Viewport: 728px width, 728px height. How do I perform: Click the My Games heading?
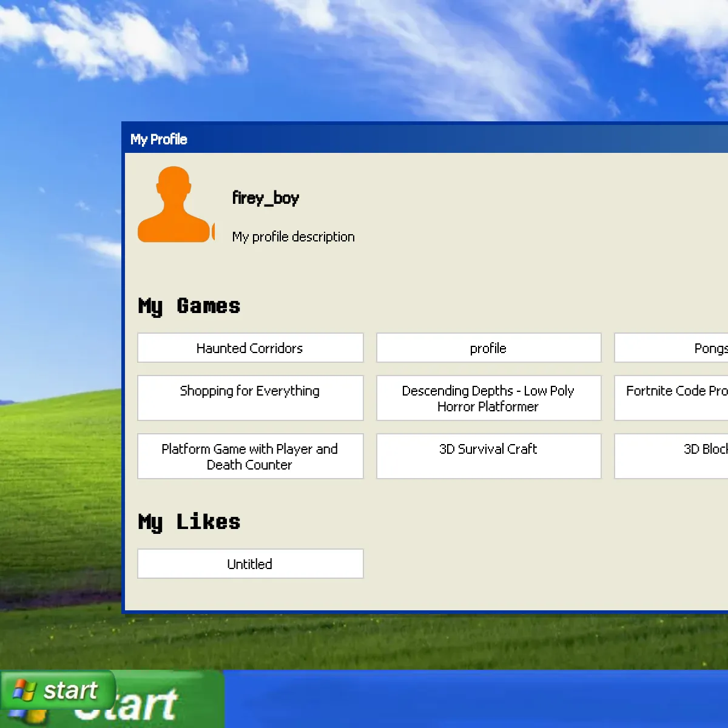pyautogui.click(x=189, y=306)
